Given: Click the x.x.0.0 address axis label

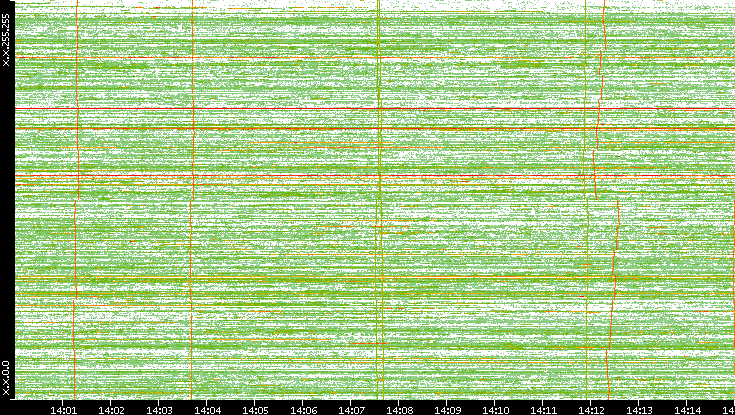Looking at the screenshot, I should (x=6, y=378).
